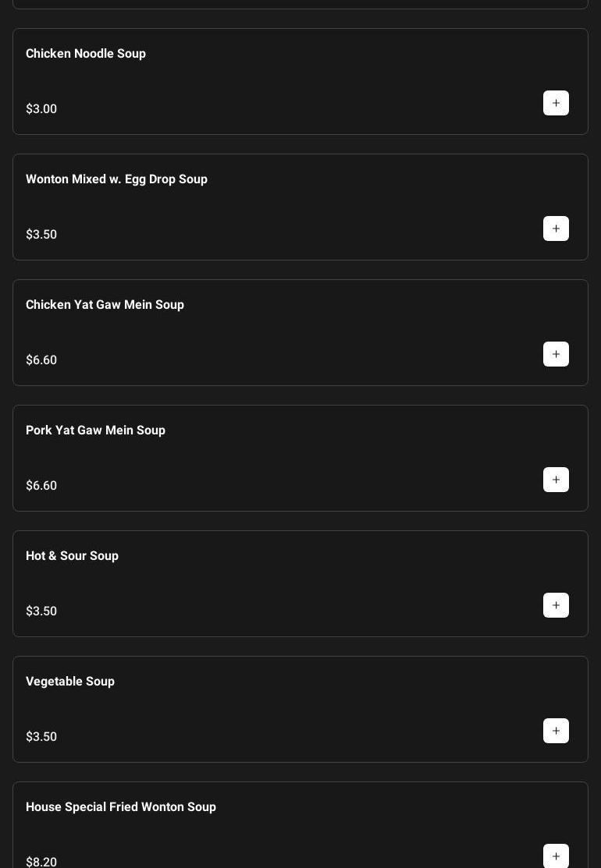The image size is (601, 868).
Task: Click plus for Wonton Mixed w. Egg Drop Soup
Action: [556, 229]
